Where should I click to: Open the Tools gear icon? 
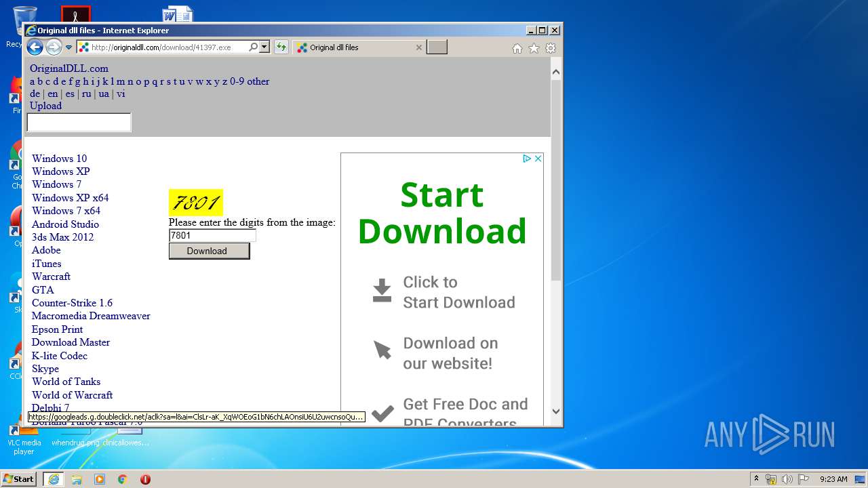coord(551,48)
